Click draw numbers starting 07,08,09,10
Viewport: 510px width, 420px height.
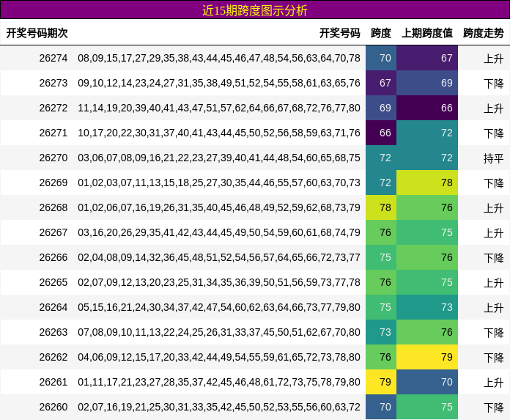tap(219, 332)
